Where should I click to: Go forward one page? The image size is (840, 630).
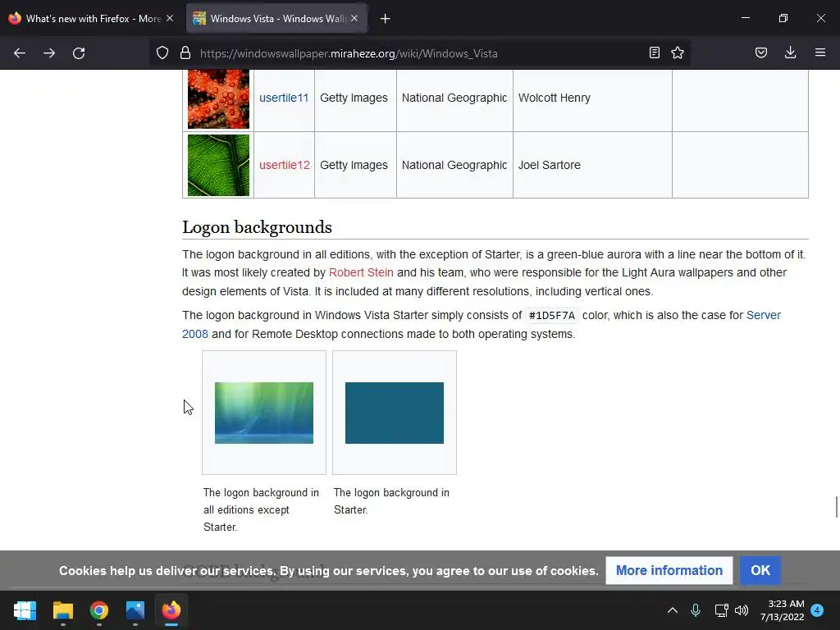pyautogui.click(x=49, y=53)
